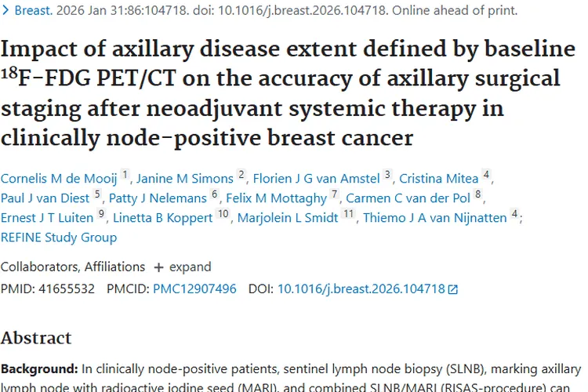
Task: Open author Florien J G van Amstel
Action: pyautogui.click(x=317, y=178)
